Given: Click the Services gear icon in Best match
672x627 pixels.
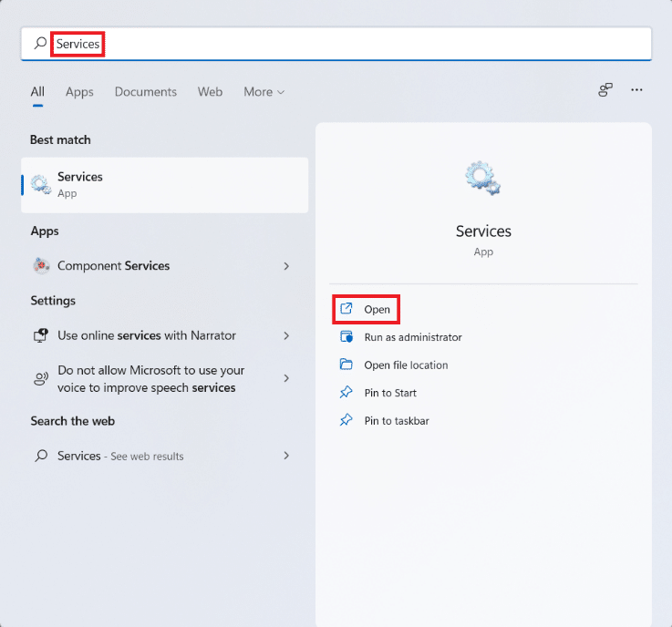Looking at the screenshot, I should point(41,184).
